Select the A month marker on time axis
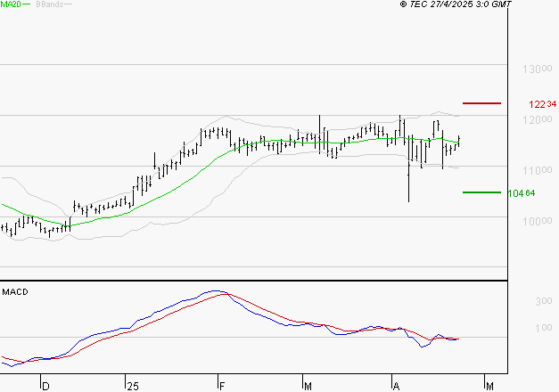 395,385
